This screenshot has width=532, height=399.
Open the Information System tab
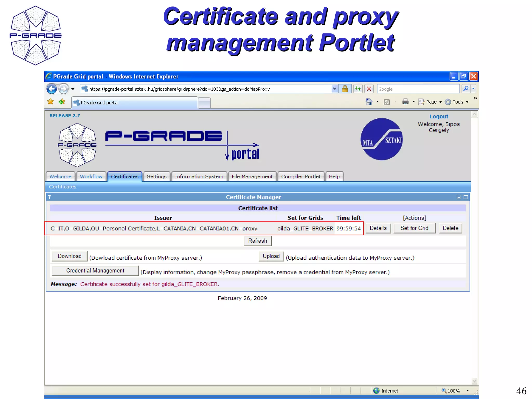199,177
